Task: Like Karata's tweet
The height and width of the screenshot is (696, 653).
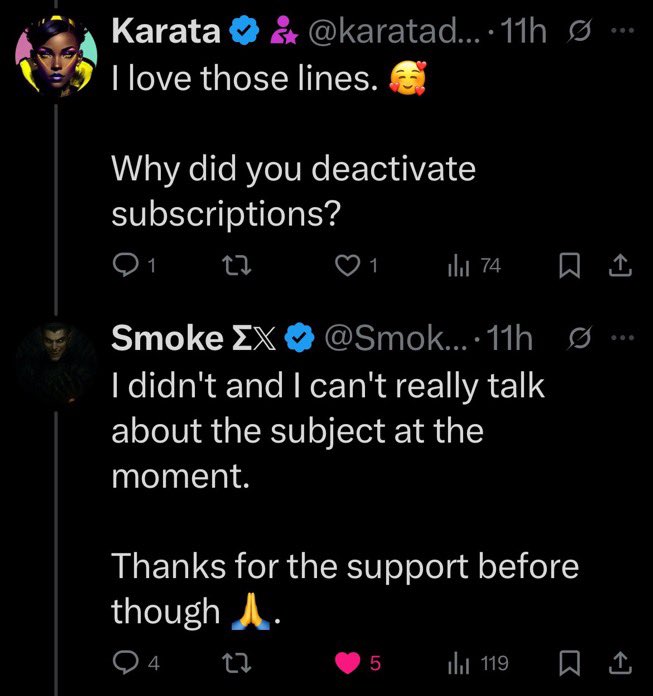Action: (x=347, y=266)
